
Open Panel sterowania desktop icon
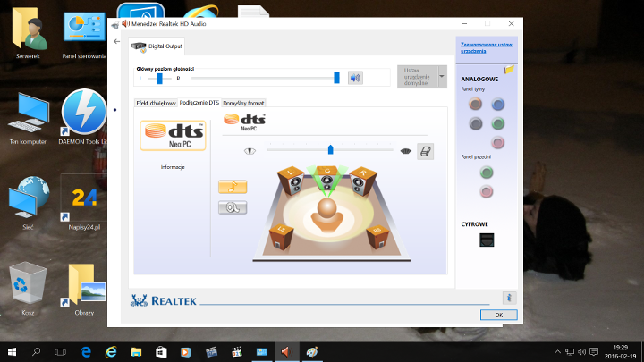pos(84,35)
